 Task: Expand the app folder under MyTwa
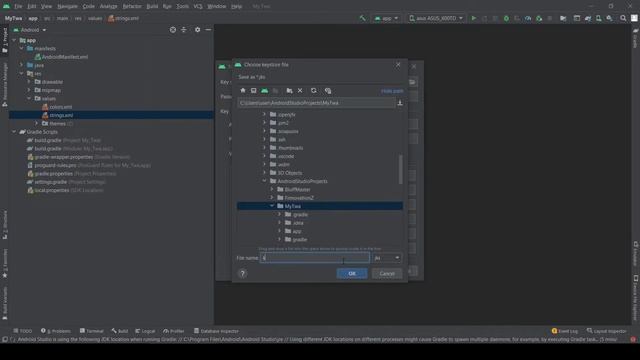280,231
